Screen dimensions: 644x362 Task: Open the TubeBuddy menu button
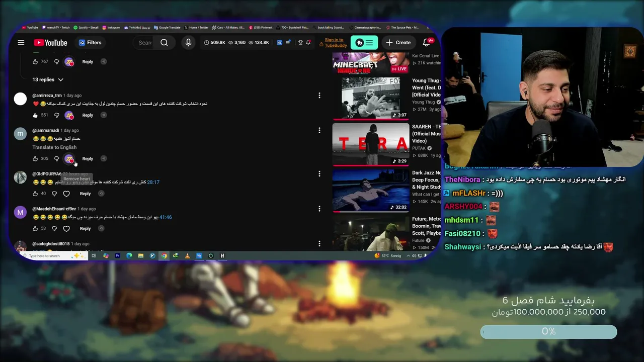pos(364,43)
